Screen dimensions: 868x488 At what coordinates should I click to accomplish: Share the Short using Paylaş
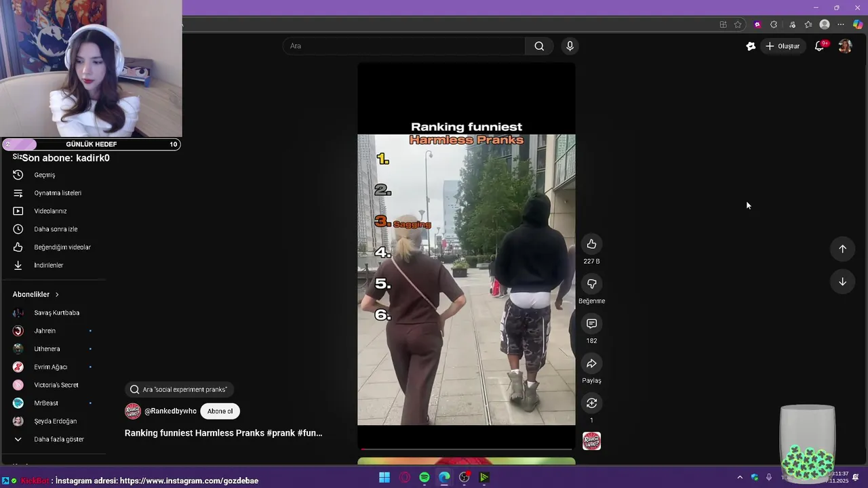[591, 364]
